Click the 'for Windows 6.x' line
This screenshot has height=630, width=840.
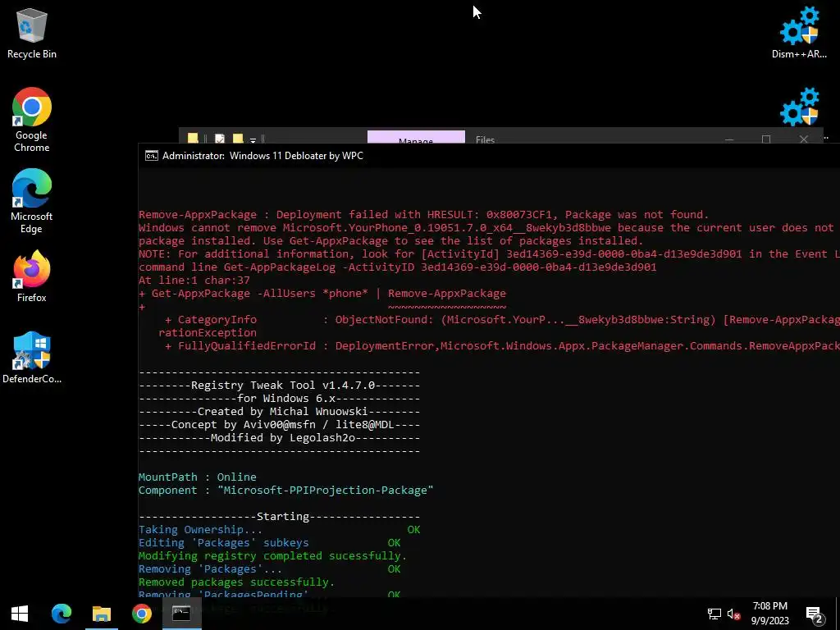(x=279, y=399)
